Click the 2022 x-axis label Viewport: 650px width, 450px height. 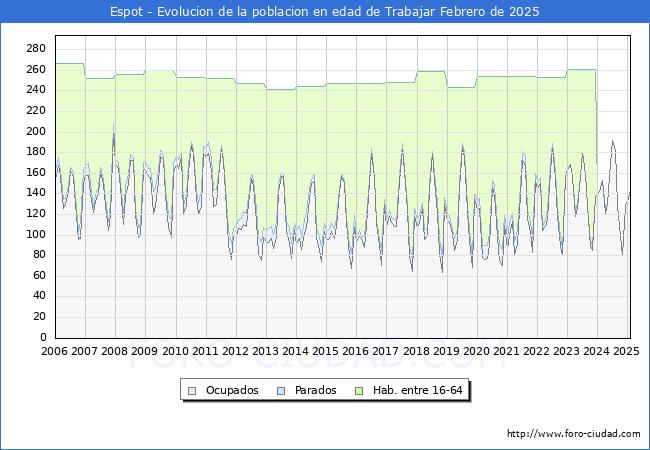click(536, 351)
